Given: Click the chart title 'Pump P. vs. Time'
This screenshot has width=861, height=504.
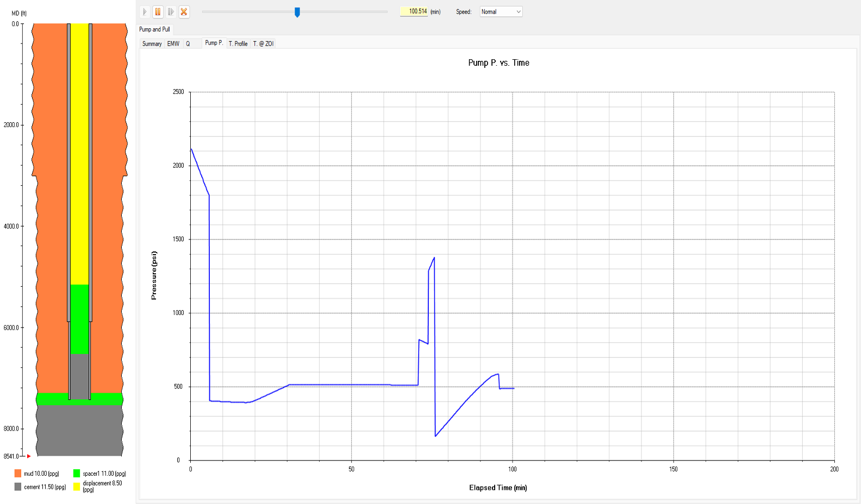Looking at the screenshot, I should [498, 63].
